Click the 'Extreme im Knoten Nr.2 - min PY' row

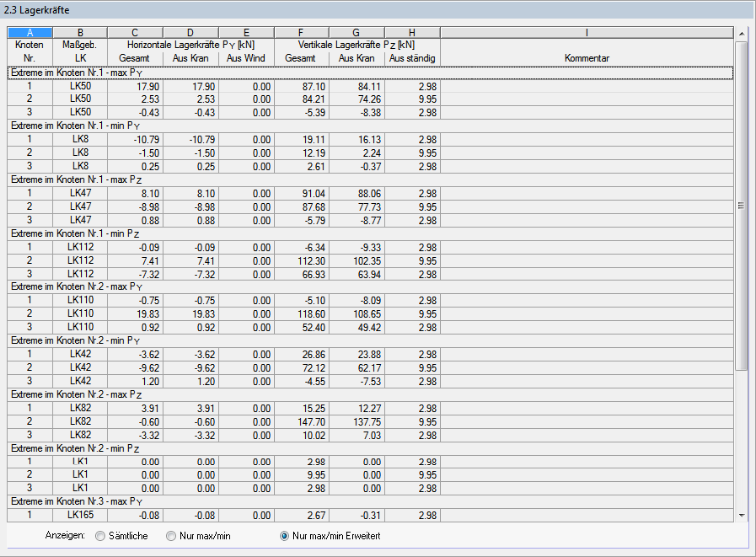pos(370,340)
